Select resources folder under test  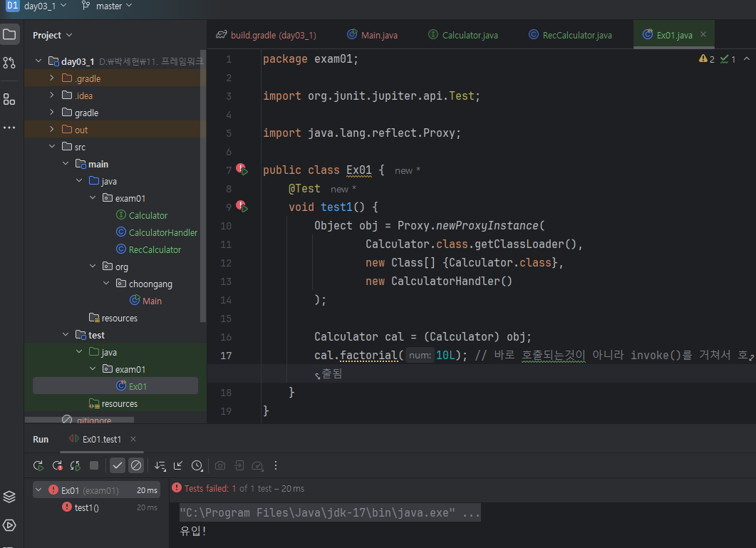pos(113,404)
